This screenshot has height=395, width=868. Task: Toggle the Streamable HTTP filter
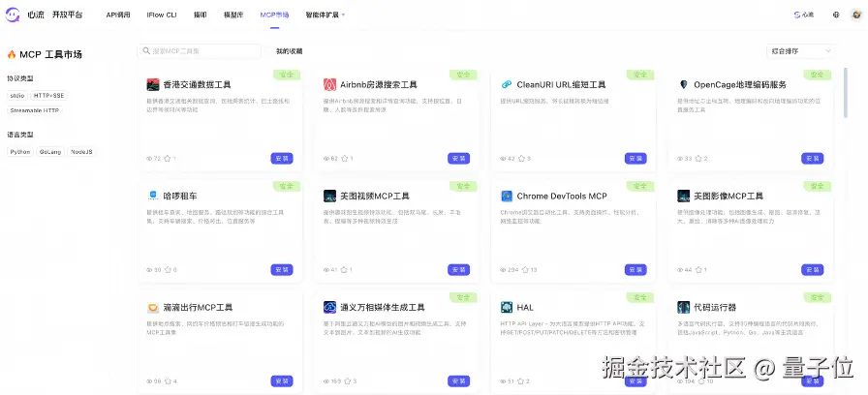34,110
